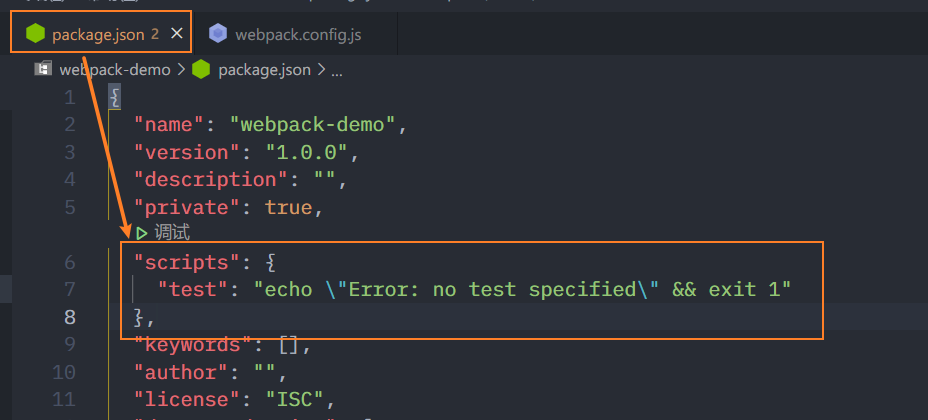Click the "keywords" key on line 9
Image resolution: width=928 pixels, height=420 pixels.
coord(194,344)
